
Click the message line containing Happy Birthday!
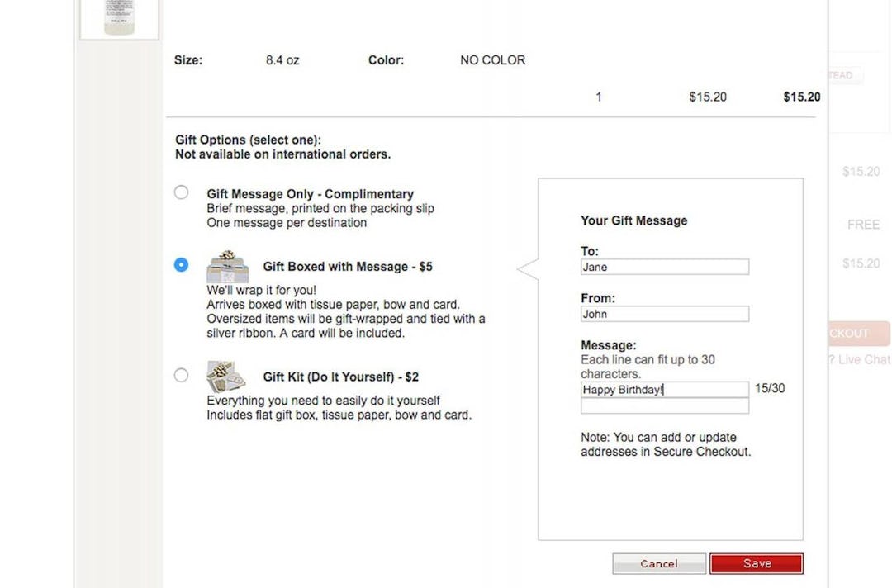[x=664, y=389]
